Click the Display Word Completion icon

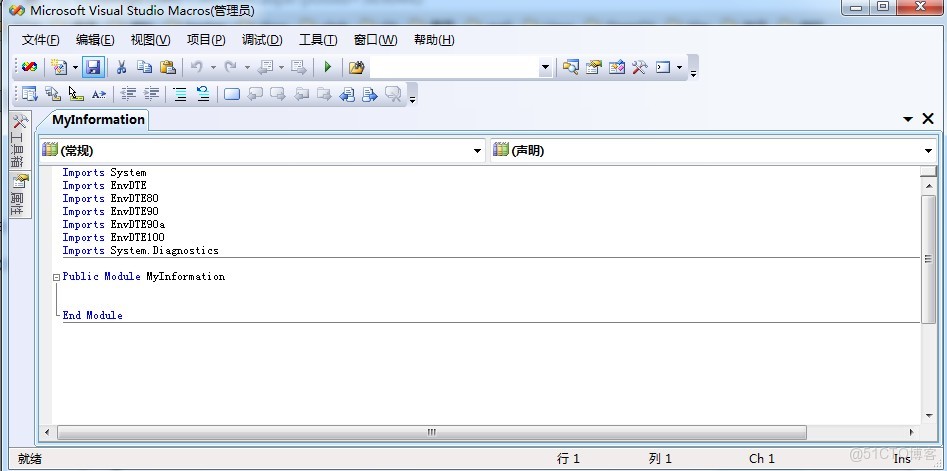[98, 94]
